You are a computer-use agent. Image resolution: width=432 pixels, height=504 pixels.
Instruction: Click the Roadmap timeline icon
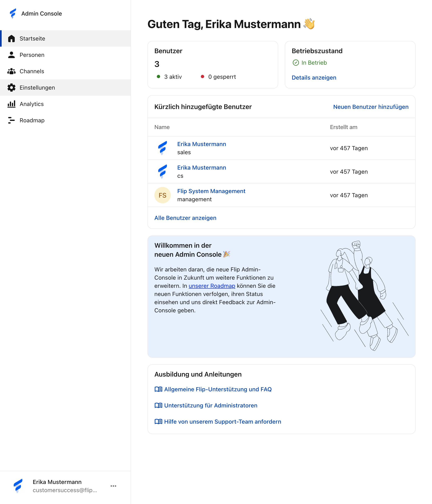point(11,120)
